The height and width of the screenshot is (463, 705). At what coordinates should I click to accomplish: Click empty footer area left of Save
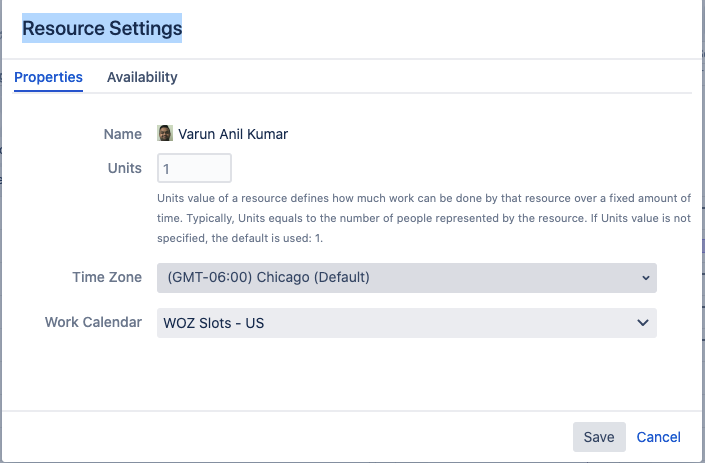tap(300, 437)
